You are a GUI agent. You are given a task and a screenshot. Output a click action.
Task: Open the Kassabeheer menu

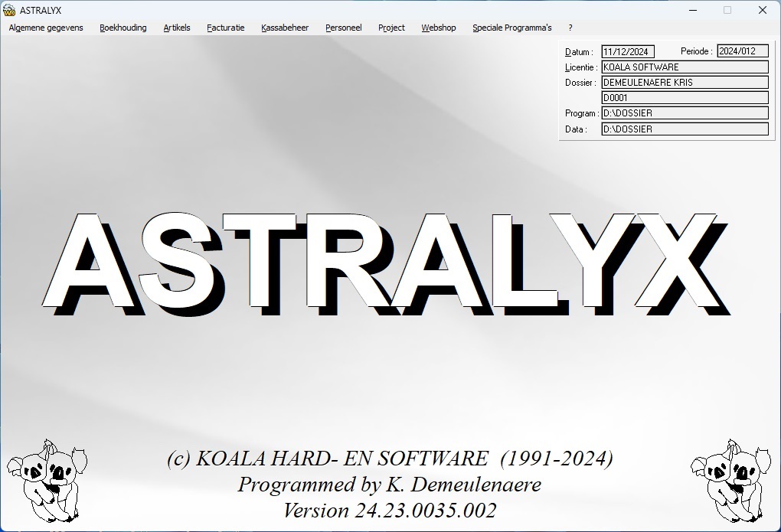coord(285,28)
